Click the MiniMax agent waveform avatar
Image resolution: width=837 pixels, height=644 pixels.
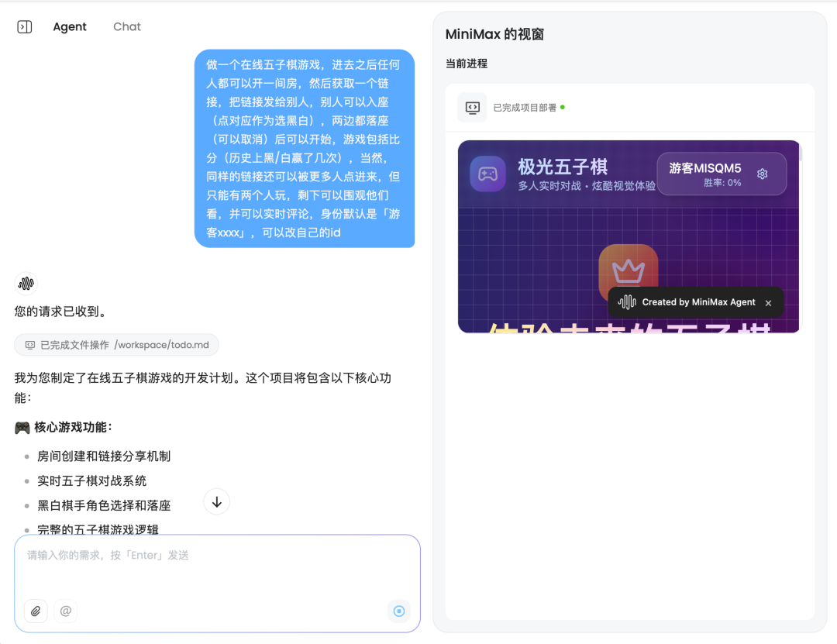(x=26, y=283)
